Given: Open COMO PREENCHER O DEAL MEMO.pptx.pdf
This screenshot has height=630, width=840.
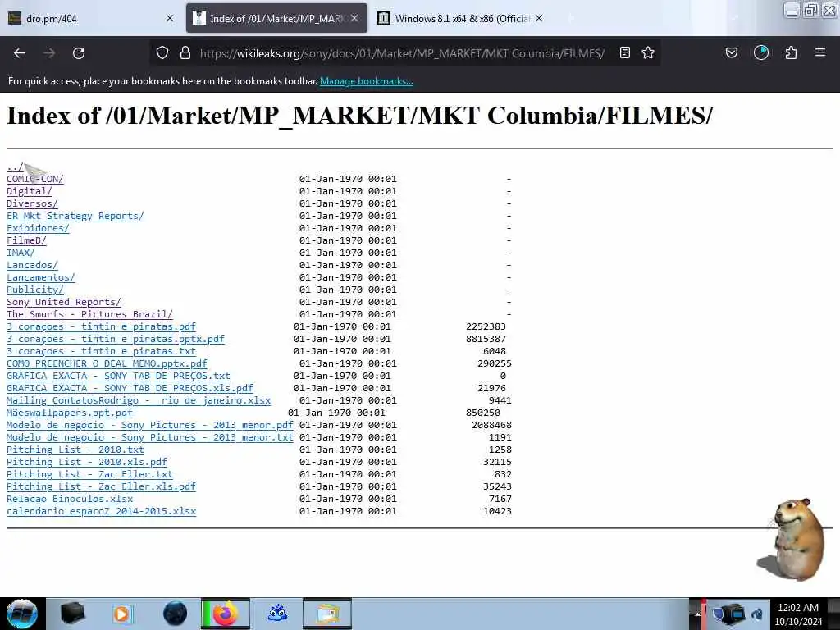Looking at the screenshot, I should click(x=107, y=363).
